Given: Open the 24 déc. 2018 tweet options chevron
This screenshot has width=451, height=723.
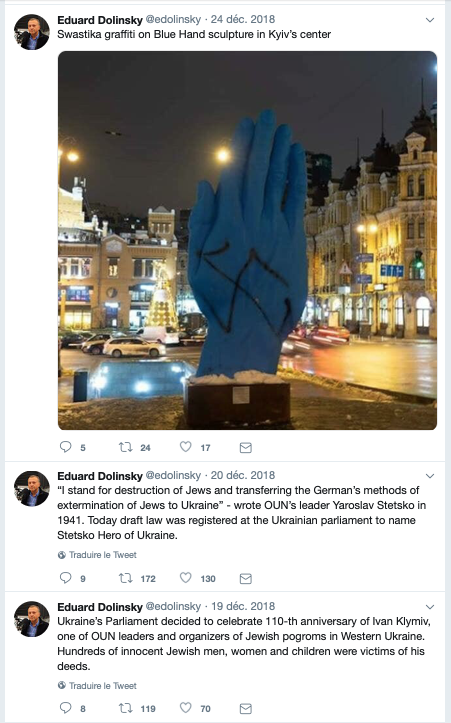Looking at the screenshot, I should click(x=430, y=20).
